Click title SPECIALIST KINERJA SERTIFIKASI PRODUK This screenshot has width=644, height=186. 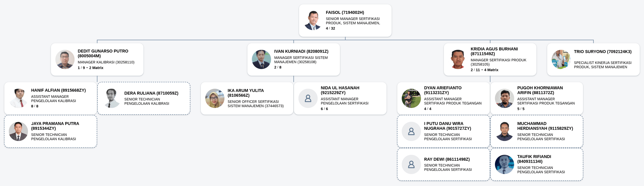coord(603,65)
